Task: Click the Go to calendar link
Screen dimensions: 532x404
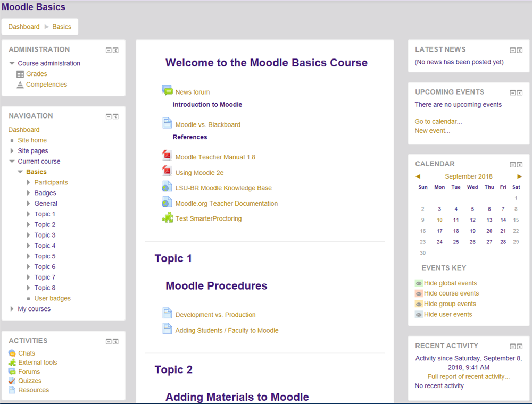Action: pos(438,122)
